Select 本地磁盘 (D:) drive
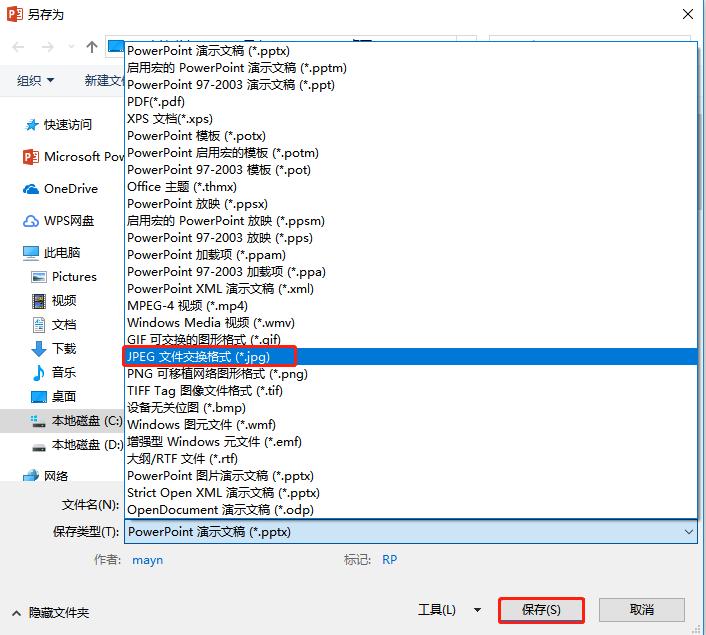Image resolution: width=706 pixels, height=635 pixels. click(77, 445)
